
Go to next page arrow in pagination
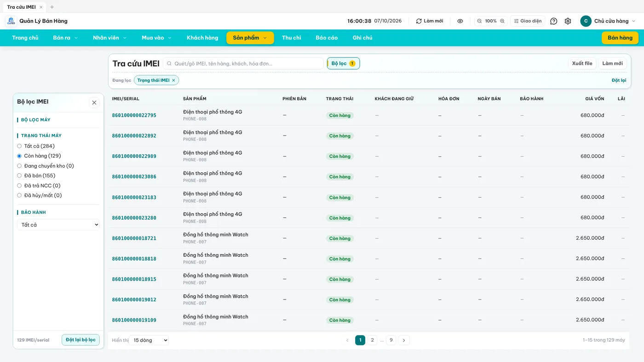click(404, 340)
